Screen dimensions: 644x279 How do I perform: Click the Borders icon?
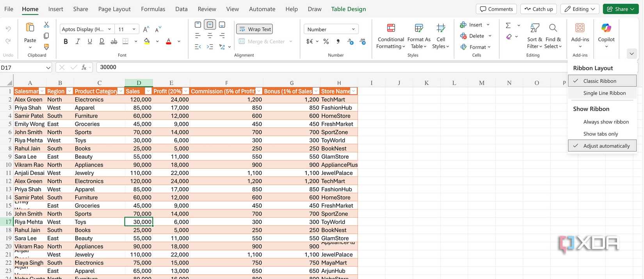[x=125, y=41]
